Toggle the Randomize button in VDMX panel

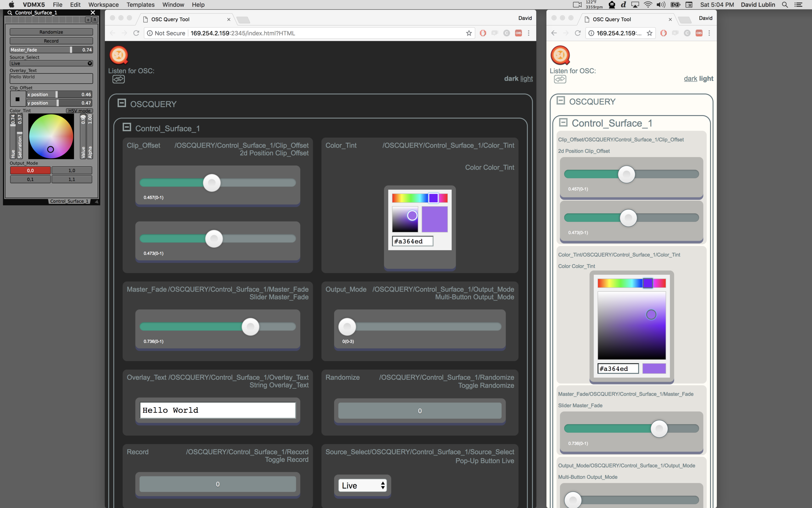51,32
